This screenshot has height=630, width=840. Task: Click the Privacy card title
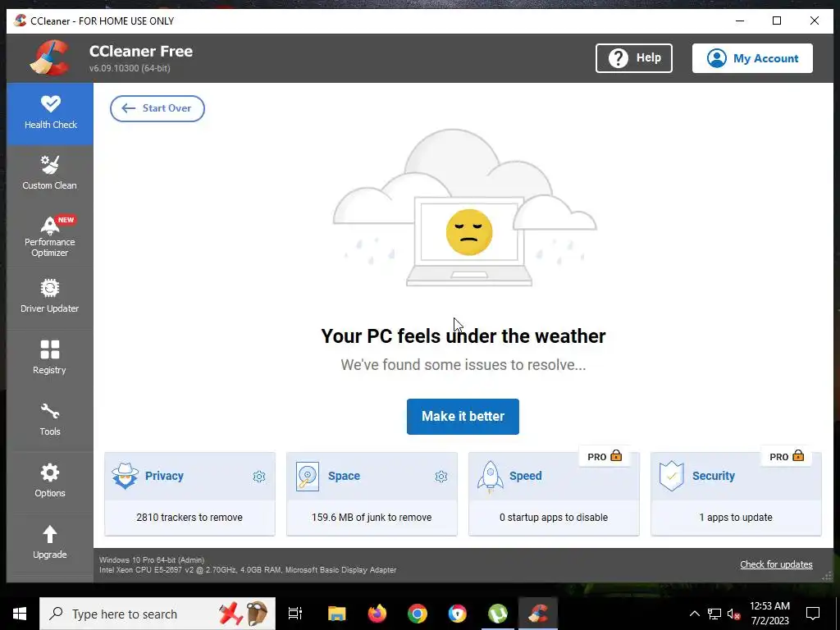pos(164,476)
